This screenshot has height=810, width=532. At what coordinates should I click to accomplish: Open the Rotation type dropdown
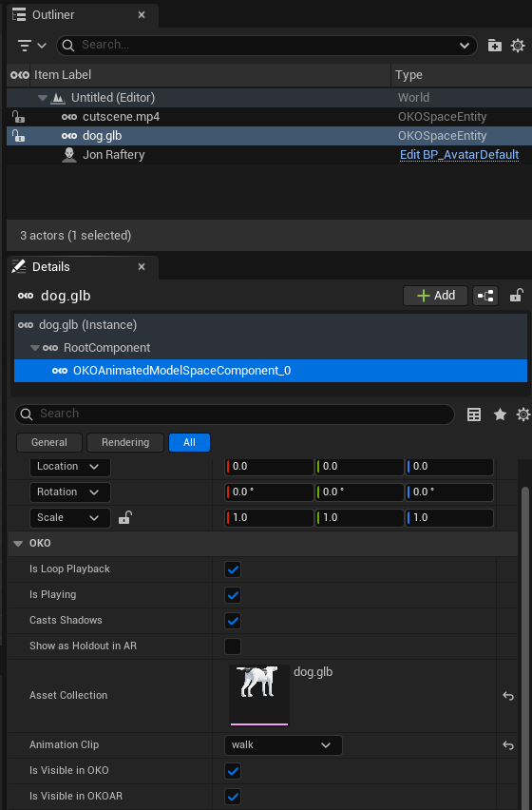tap(69, 492)
